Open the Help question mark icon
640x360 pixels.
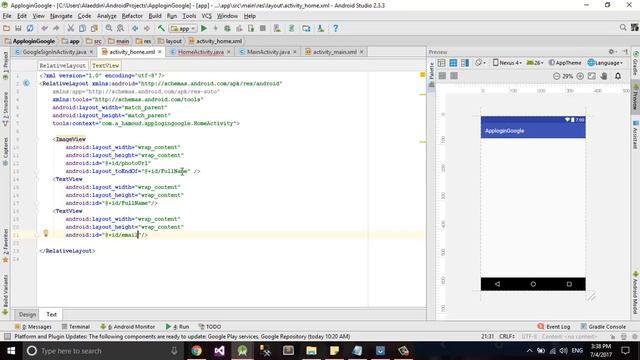[x=336, y=28]
